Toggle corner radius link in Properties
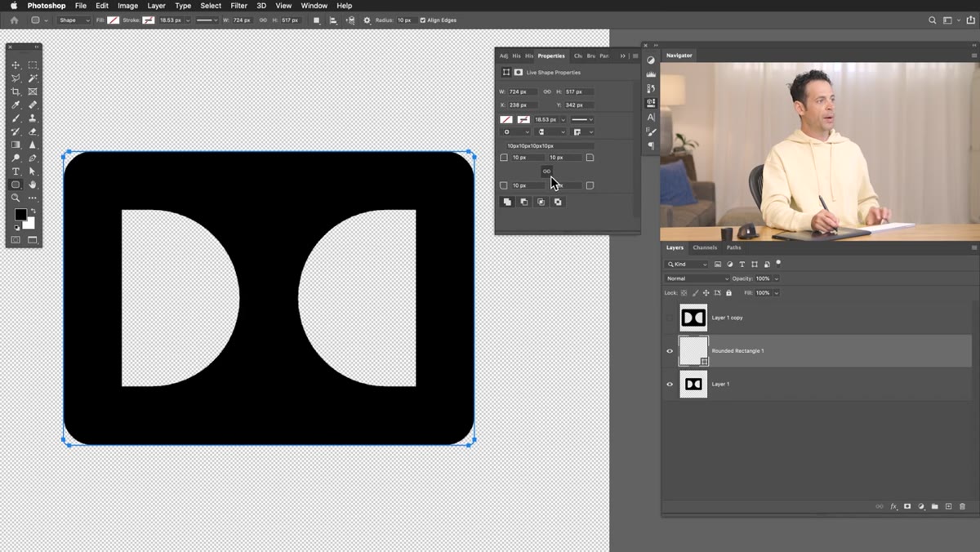 (x=546, y=171)
